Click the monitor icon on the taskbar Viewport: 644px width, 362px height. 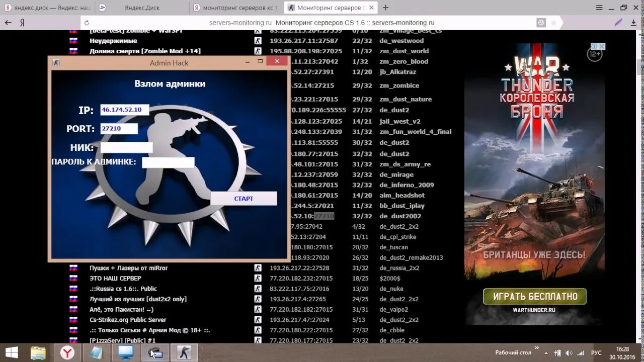[126, 352]
